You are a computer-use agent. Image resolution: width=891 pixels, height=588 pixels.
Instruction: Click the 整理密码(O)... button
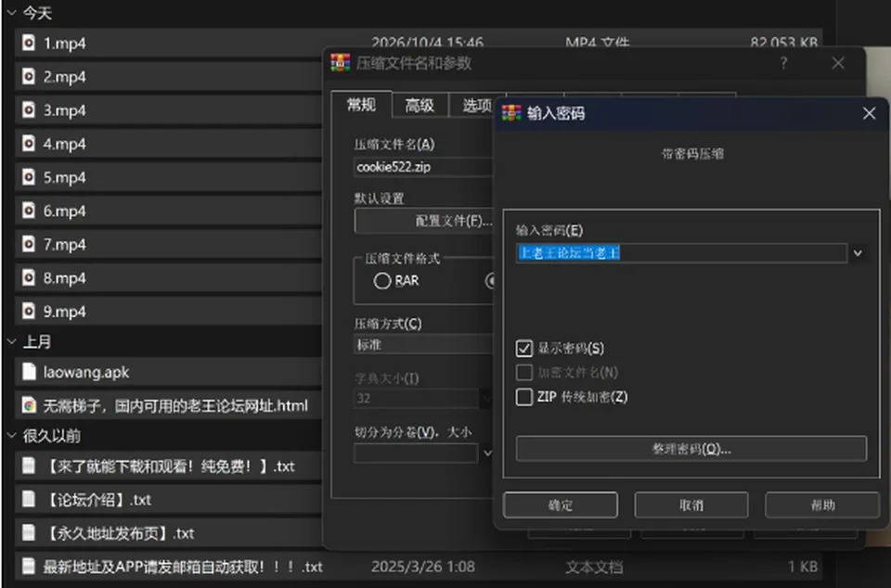click(691, 449)
